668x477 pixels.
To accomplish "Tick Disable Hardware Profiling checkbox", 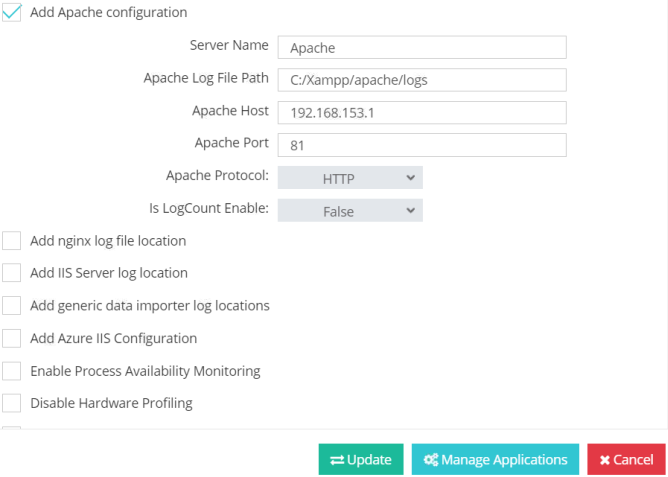I will tap(12, 403).
